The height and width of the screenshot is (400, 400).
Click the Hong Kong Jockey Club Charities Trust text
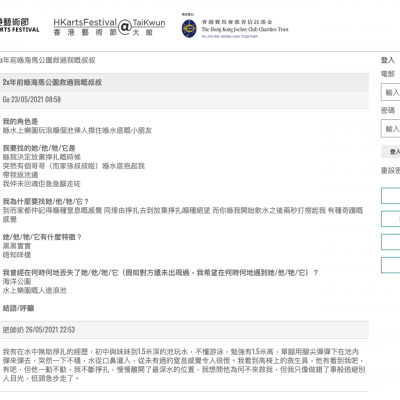tap(245, 29)
